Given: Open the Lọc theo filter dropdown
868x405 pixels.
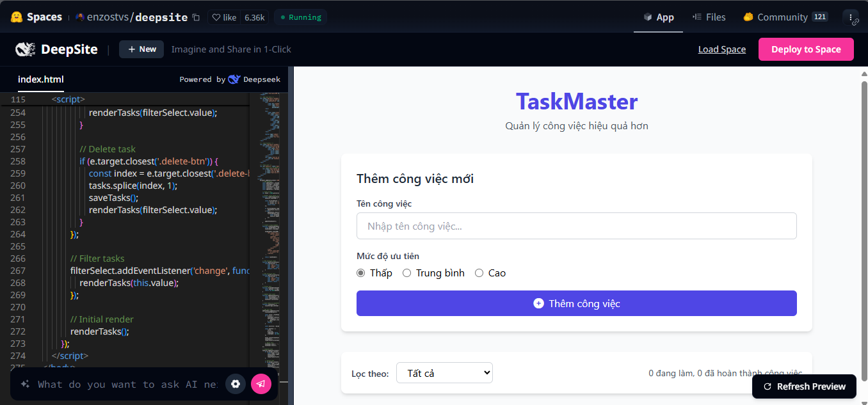Looking at the screenshot, I should pos(444,373).
